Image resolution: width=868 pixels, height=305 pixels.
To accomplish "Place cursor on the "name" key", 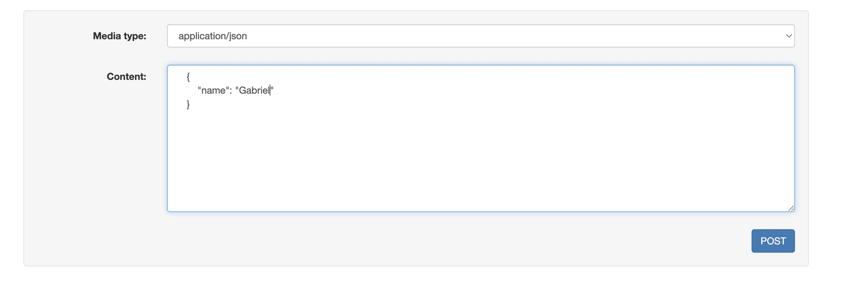I will click(x=213, y=90).
